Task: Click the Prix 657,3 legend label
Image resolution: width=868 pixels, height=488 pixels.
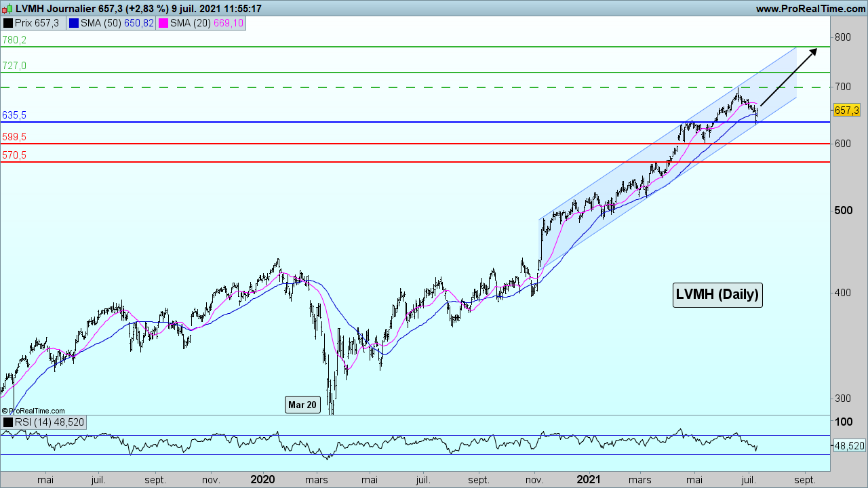Action: (x=37, y=23)
